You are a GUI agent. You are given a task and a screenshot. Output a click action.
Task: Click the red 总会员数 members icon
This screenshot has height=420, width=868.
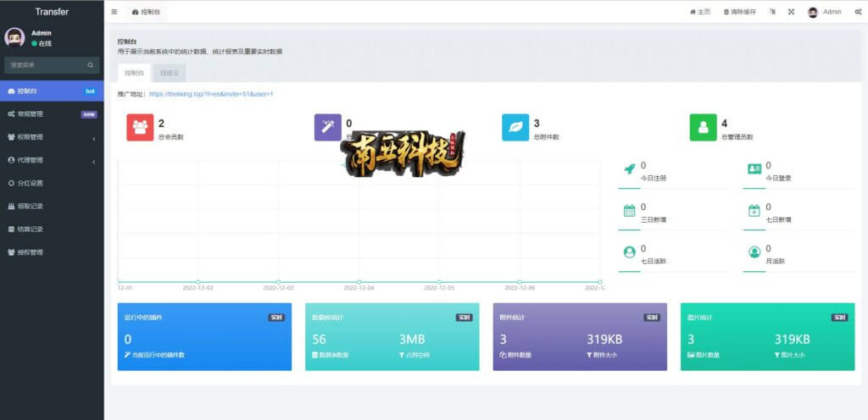tap(140, 127)
